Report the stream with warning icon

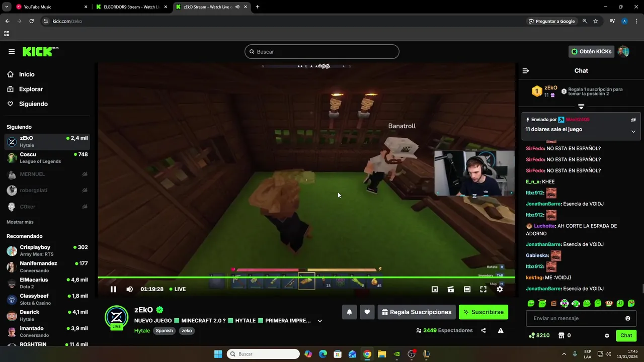coord(501,330)
